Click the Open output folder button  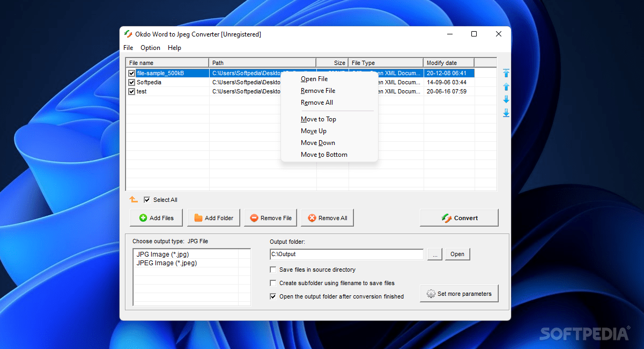point(457,255)
